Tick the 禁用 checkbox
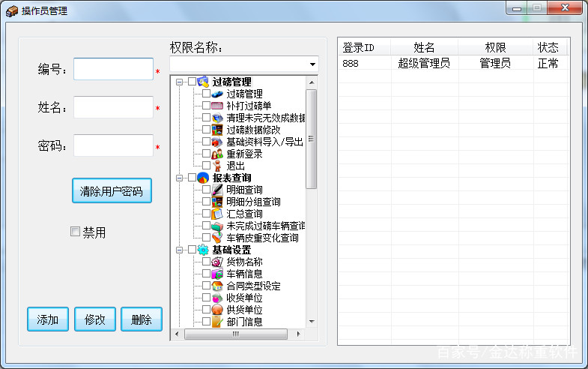Viewport: 588px width, 369px height. (x=75, y=231)
